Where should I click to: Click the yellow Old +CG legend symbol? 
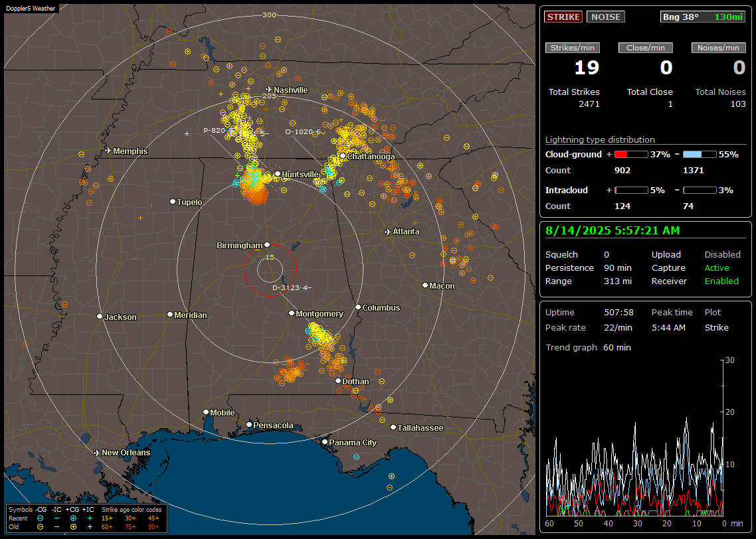(x=73, y=527)
